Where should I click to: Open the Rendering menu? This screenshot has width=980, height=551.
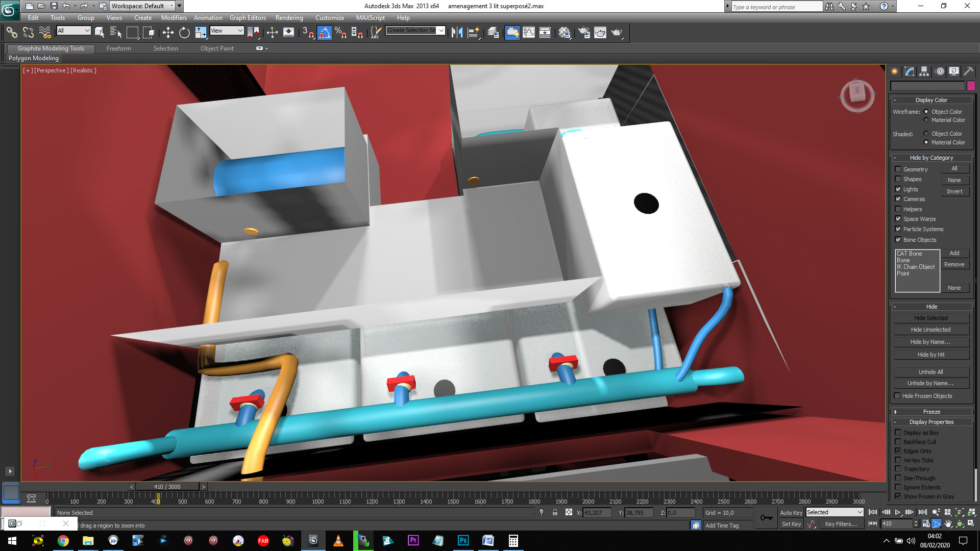[289, 18]
